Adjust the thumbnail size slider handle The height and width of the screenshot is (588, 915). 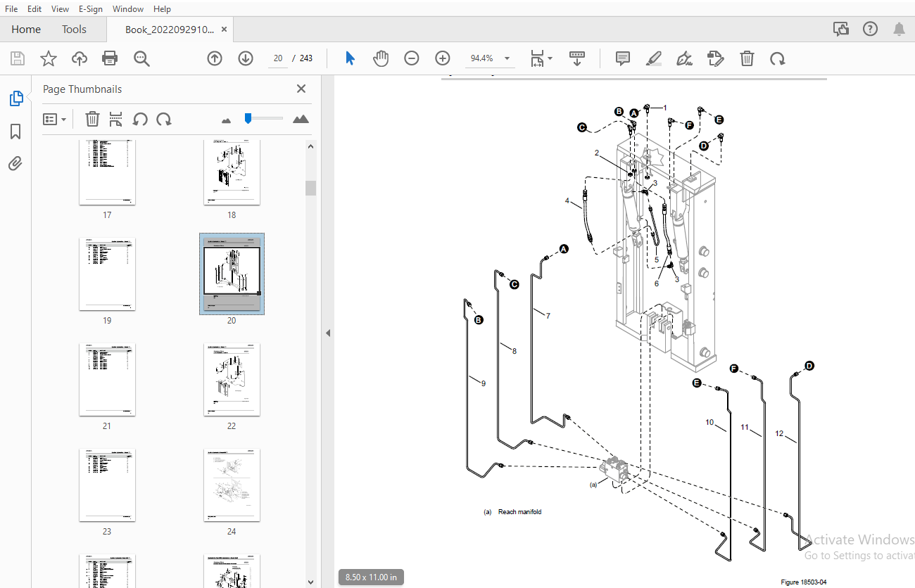point(248,118)
